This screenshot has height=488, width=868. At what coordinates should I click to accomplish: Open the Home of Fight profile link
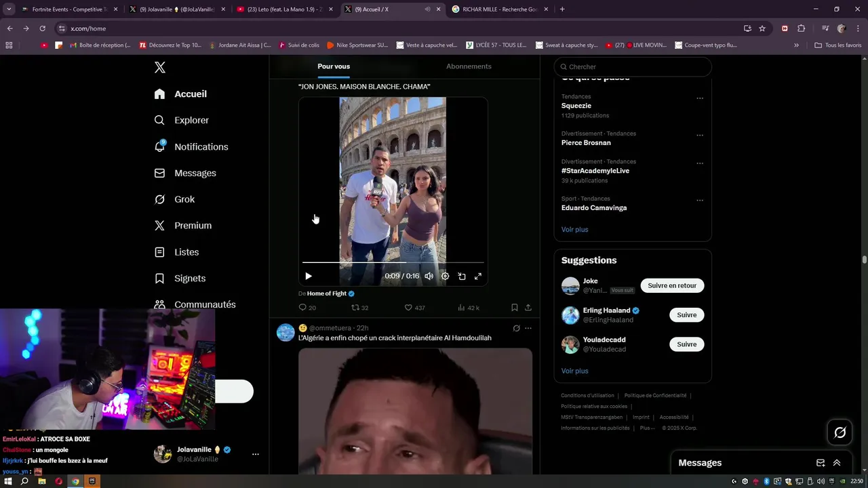click(x=331, y=293)
